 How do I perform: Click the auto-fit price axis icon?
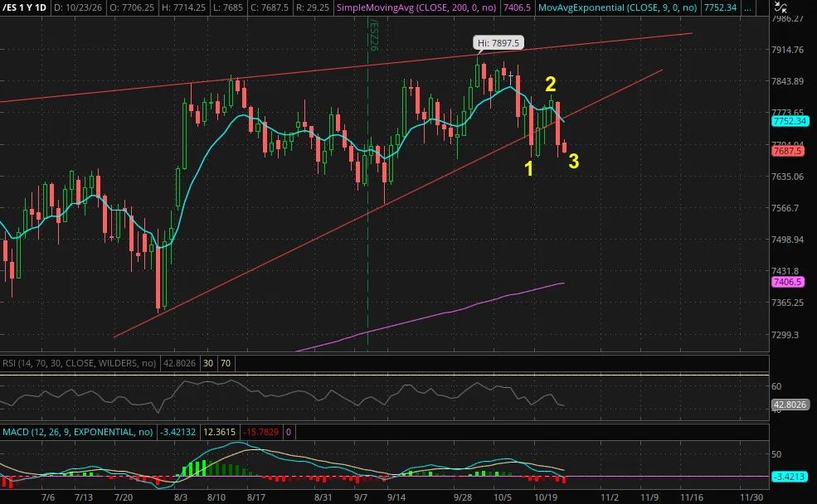click(780, 7)
